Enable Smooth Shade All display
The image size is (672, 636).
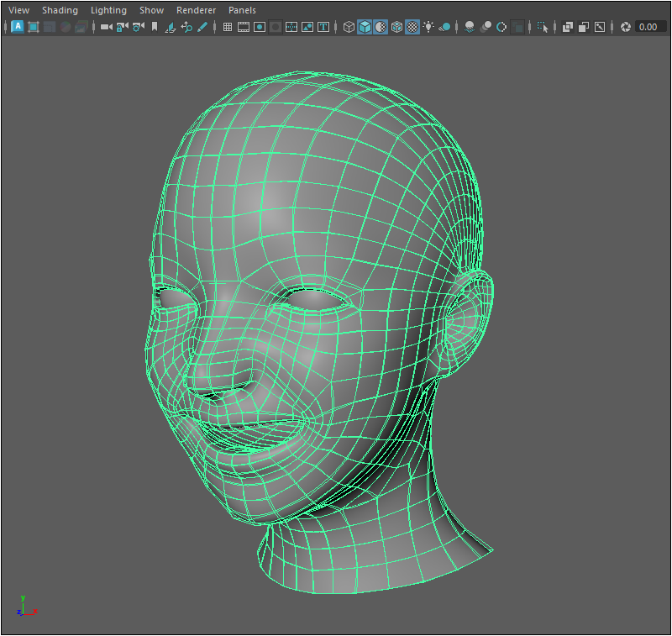point(365,27)
